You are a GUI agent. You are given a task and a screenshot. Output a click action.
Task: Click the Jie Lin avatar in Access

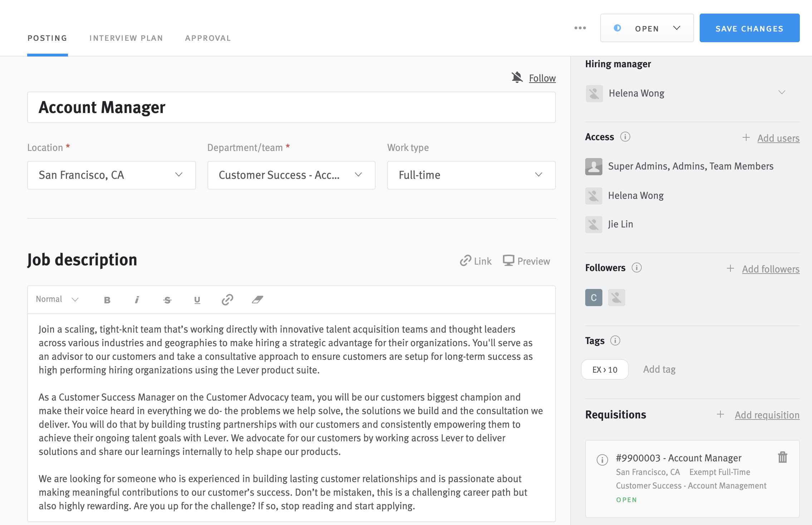594,225
